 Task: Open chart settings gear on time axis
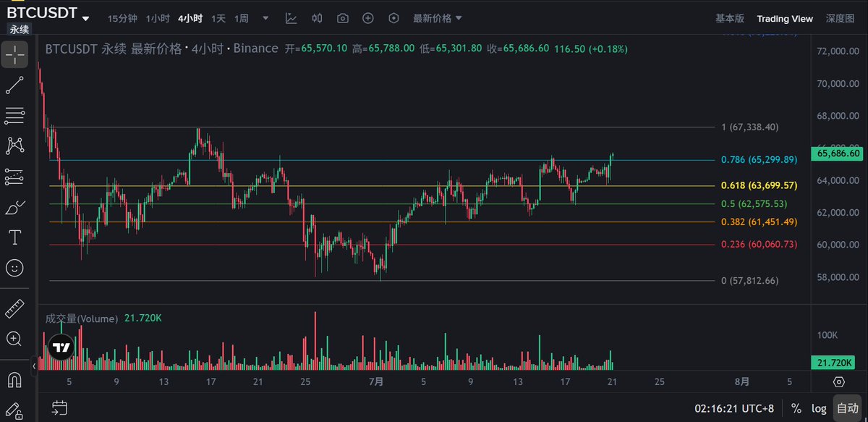click(x=839, y=381)
